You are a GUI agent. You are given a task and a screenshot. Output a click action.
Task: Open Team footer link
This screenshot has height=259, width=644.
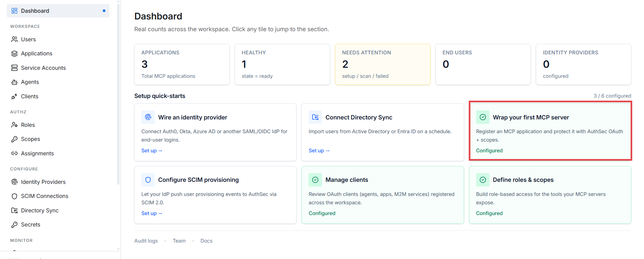179,241
